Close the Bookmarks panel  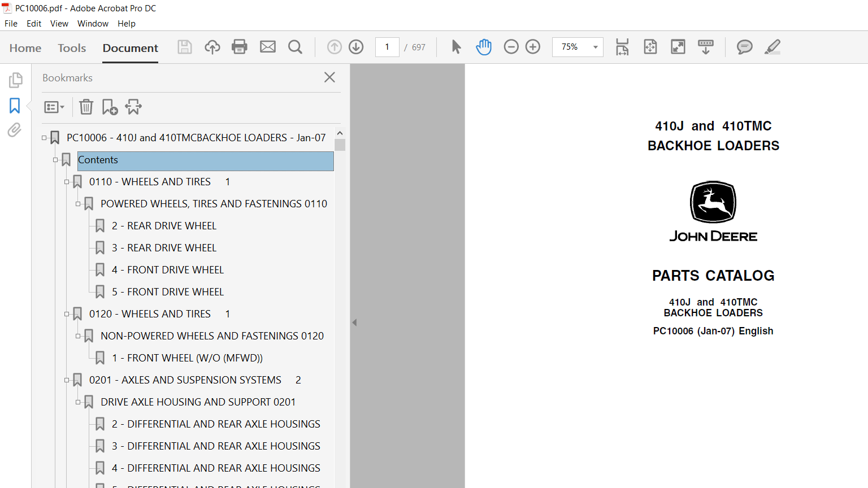pyautogui.click(x=330, y=77)
